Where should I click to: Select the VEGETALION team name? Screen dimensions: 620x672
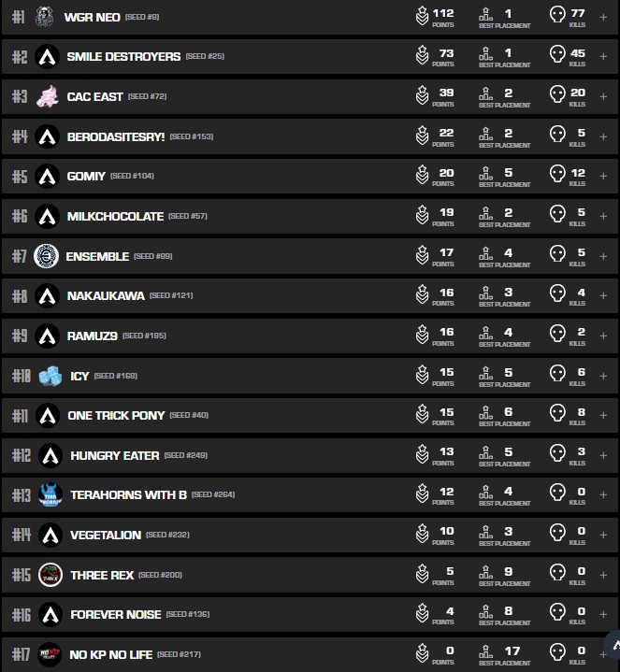tap(105, 536)
